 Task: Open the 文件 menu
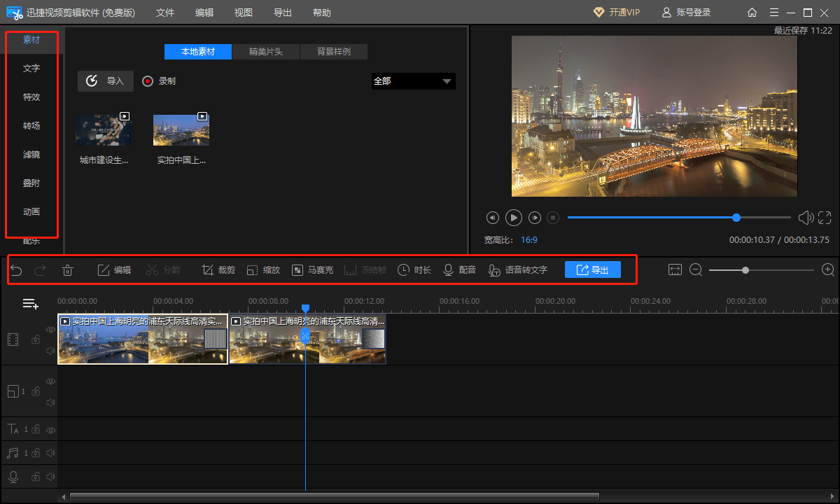(165, 13)
